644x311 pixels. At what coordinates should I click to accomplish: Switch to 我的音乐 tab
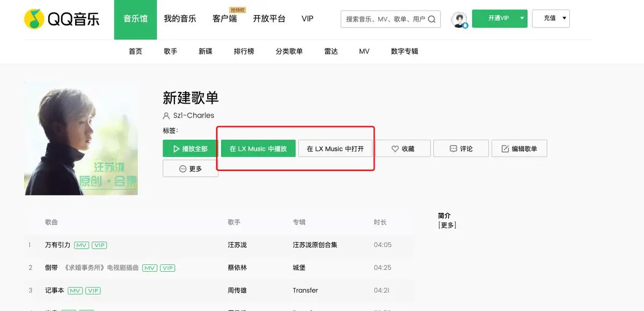coord(180,19)
